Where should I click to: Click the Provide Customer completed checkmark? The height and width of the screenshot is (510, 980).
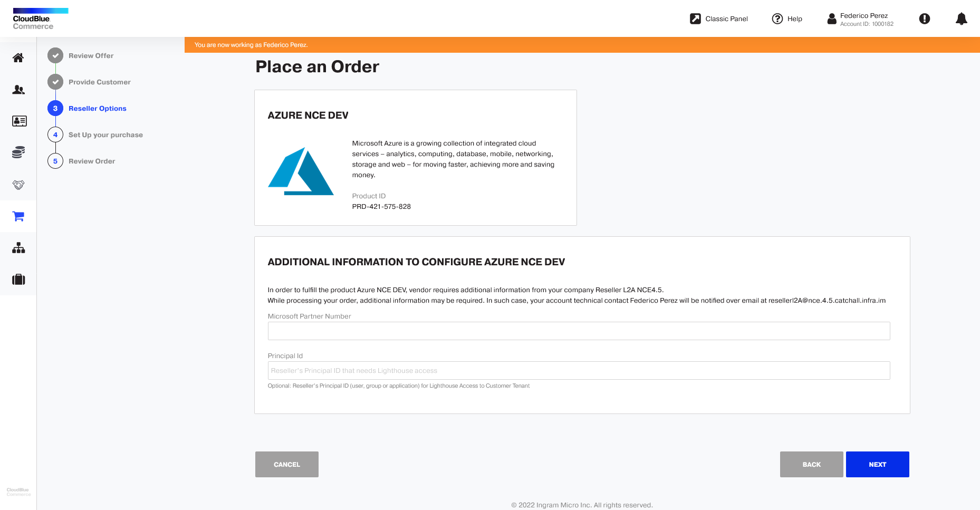pyautogui.click(x=55, y=82)
